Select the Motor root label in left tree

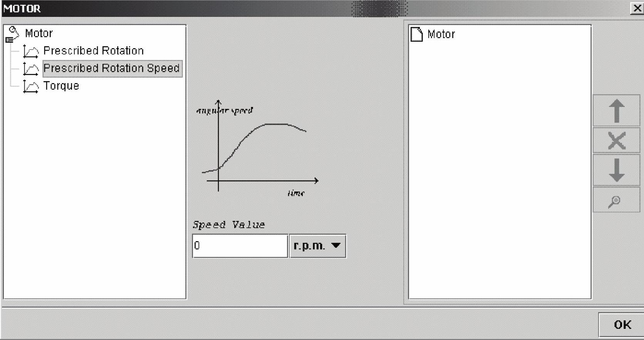(x=39, y=33)
